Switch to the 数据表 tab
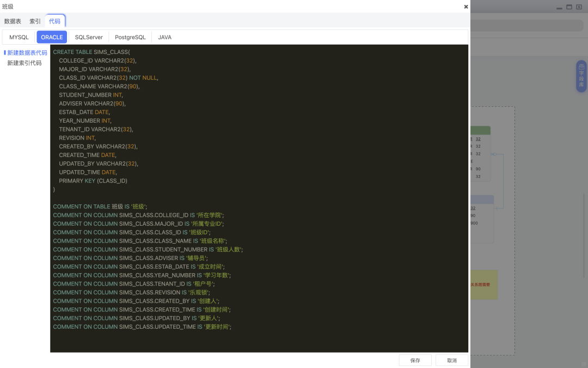This screenshot has height=368, width=588. pyautogui.click(x=13, y=21)
